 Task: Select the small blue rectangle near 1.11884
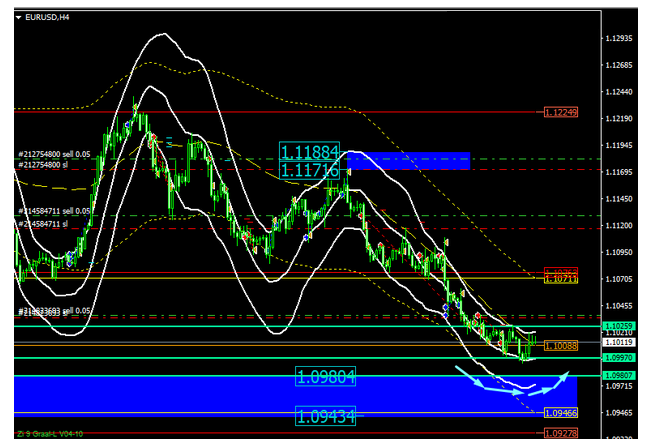(405, 160)
